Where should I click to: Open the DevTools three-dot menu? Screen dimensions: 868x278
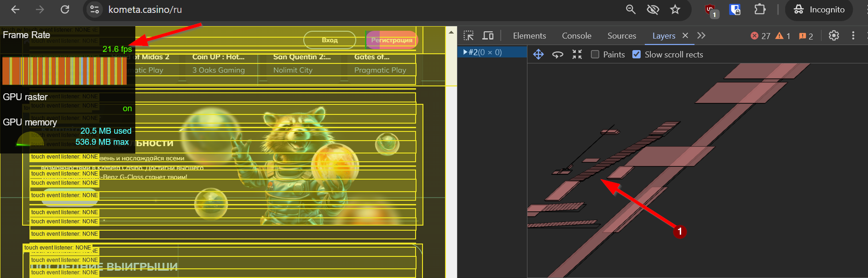(853, 36)
